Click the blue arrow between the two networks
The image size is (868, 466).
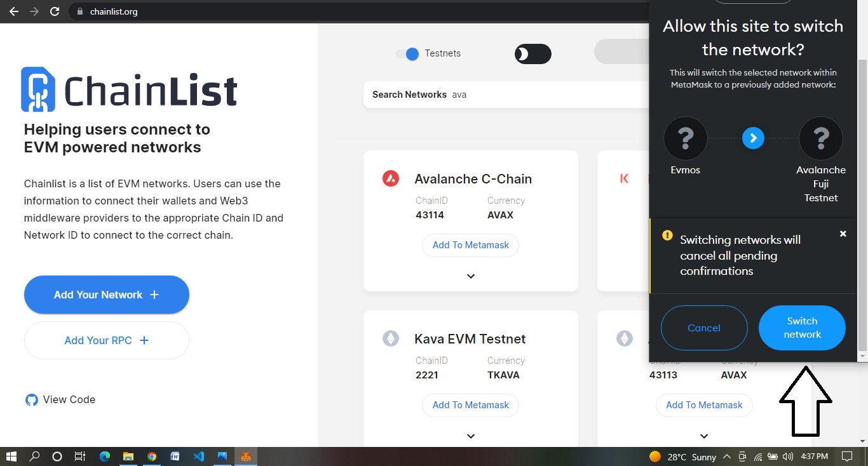pyautogui.click(x=753, y=138)
